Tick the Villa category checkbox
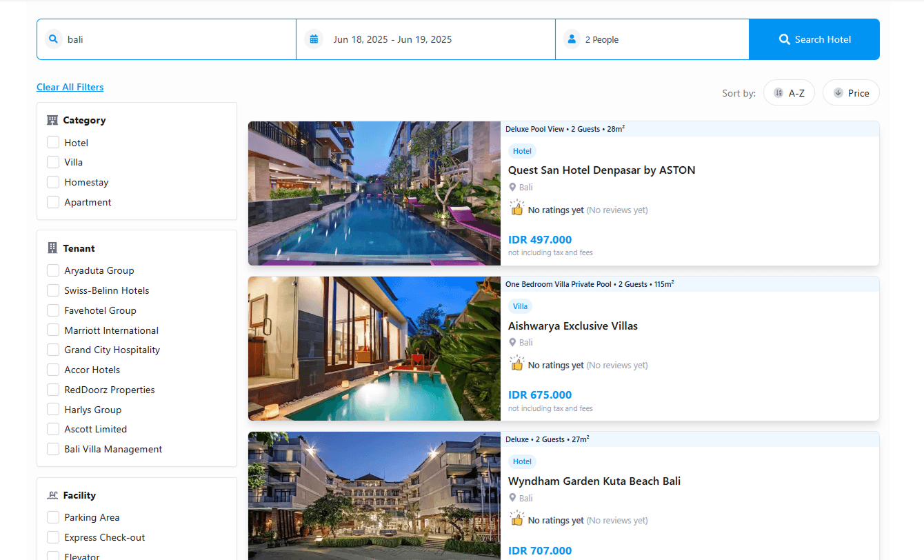Screen dimensions: 924x560 tap(53, 162)
